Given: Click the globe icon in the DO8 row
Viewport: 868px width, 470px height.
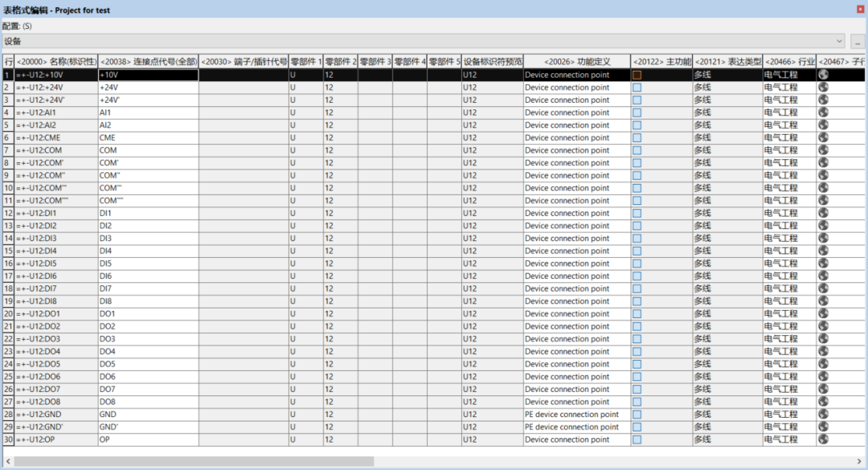Looking at the screenshot, I should [823, 402].
